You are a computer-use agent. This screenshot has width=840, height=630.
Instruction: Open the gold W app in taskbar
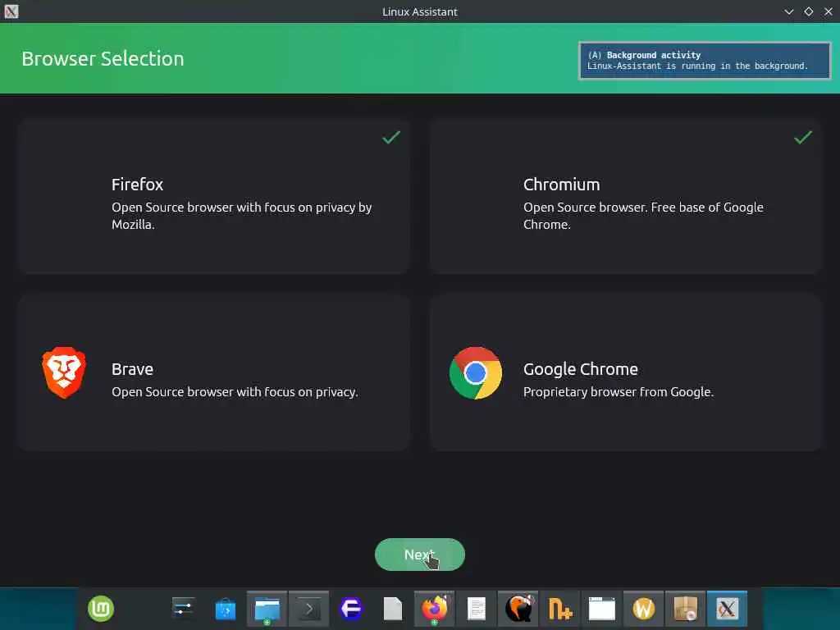click(x=643, y=609)
